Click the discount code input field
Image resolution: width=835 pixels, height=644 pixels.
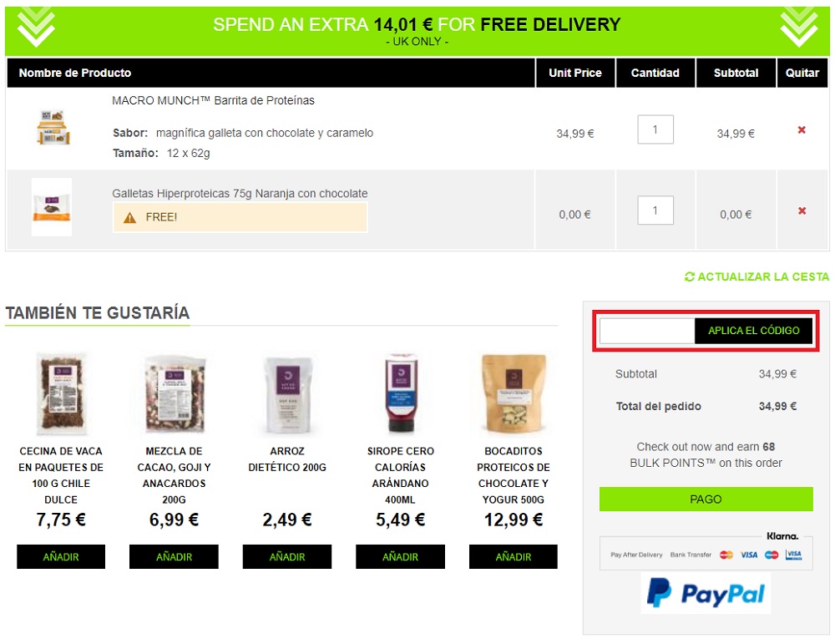coord(647,331)
